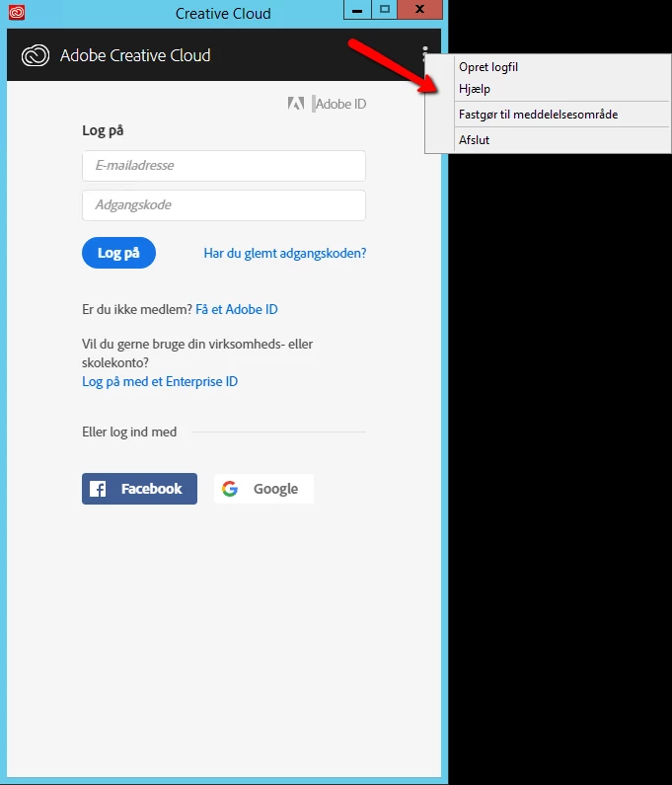Close the Creative Cloud window

(x=420, y=10)
